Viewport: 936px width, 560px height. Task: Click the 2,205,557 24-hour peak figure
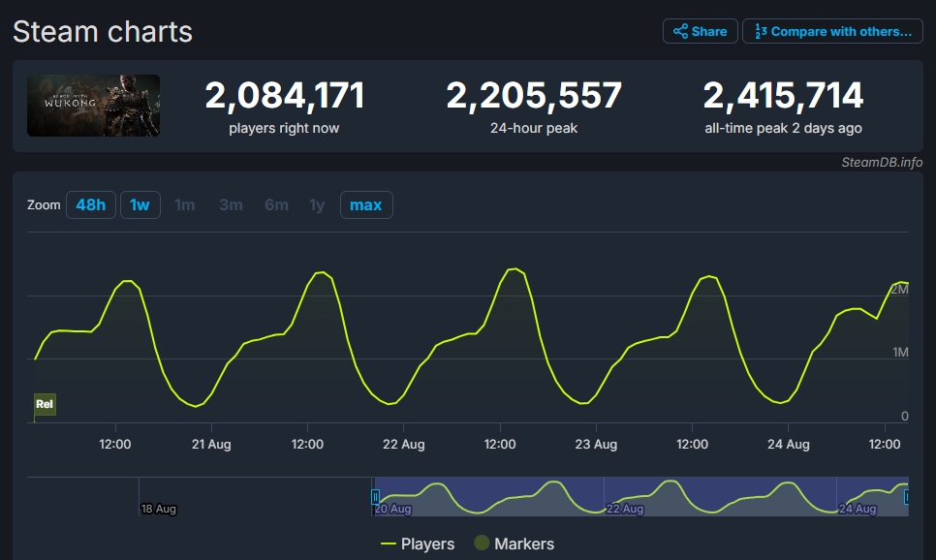click(534, 96)
